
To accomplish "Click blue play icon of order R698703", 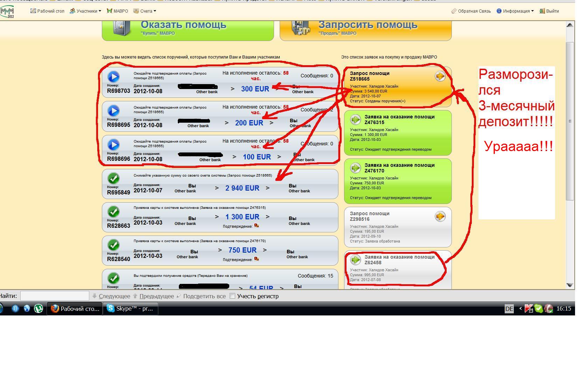I will [113, 77].
